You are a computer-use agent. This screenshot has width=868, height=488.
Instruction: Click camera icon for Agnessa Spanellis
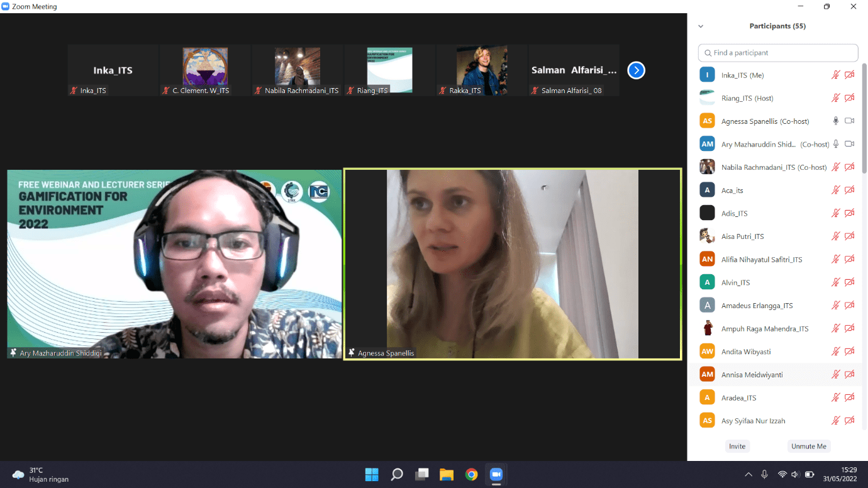pyautogui.click(x=849, y=121)
